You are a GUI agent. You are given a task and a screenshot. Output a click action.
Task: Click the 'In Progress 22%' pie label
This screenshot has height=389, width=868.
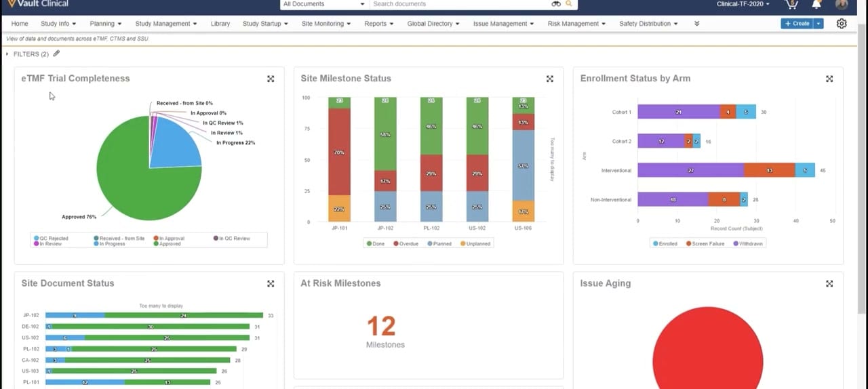coord(235,143)
